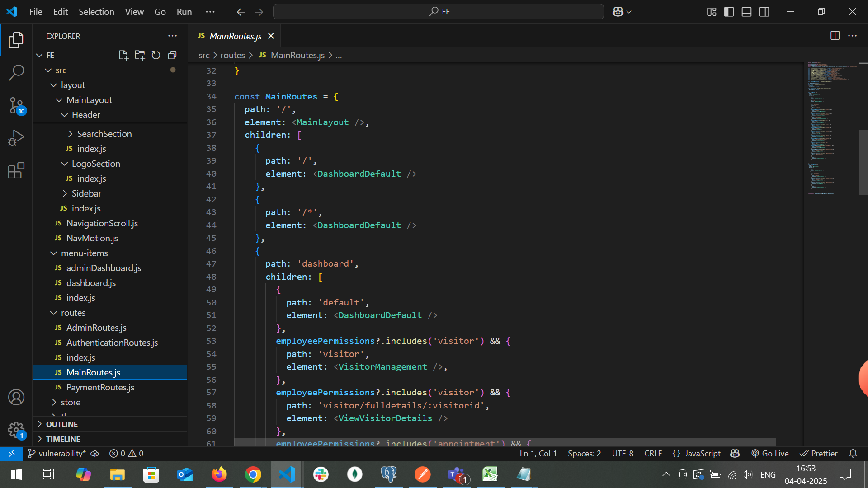Screen dimensions: 868x488
Task: Expand the OUTLINE section
Action: pos(61,424)
